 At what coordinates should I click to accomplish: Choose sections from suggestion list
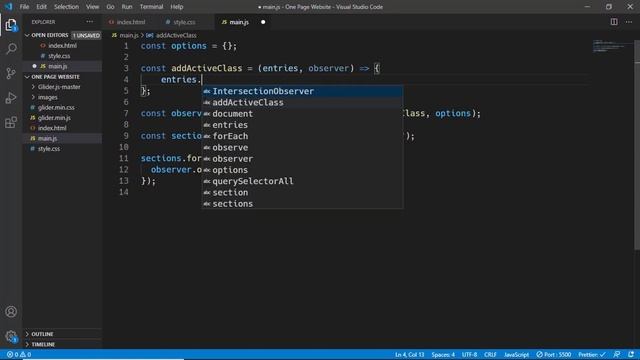(302, 204)
